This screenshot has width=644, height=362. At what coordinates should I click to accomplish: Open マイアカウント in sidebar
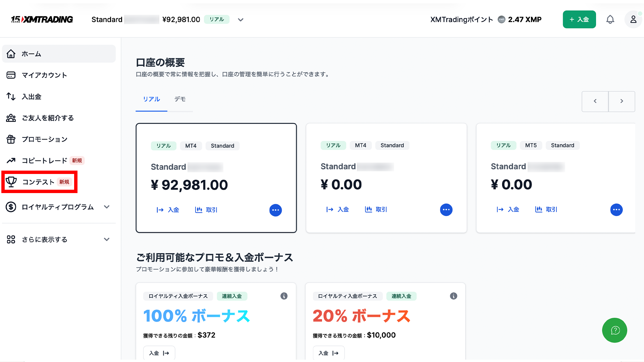pos(44,75)
